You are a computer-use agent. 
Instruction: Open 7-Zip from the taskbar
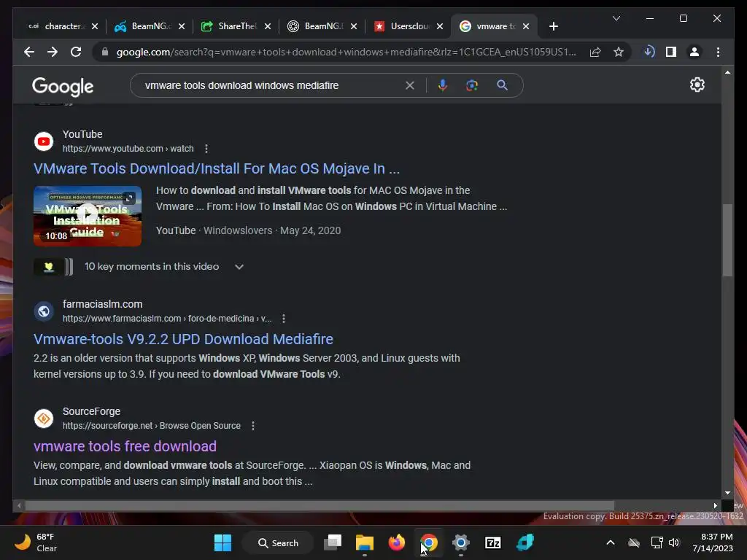[492, 542]
